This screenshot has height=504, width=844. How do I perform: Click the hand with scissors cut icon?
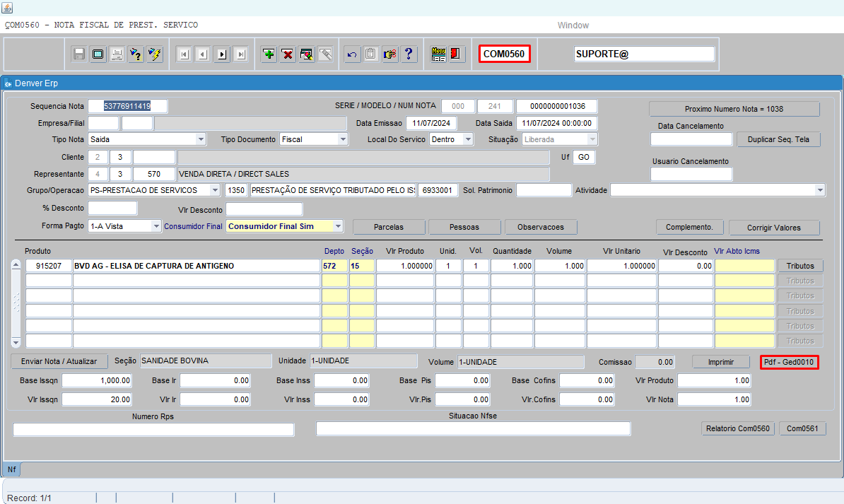click(389, 54)
